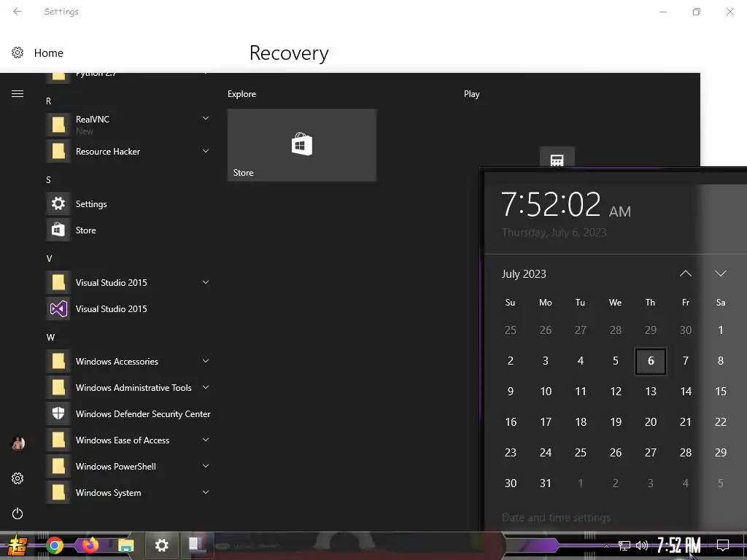Click the letter W section header

[50, 337]
